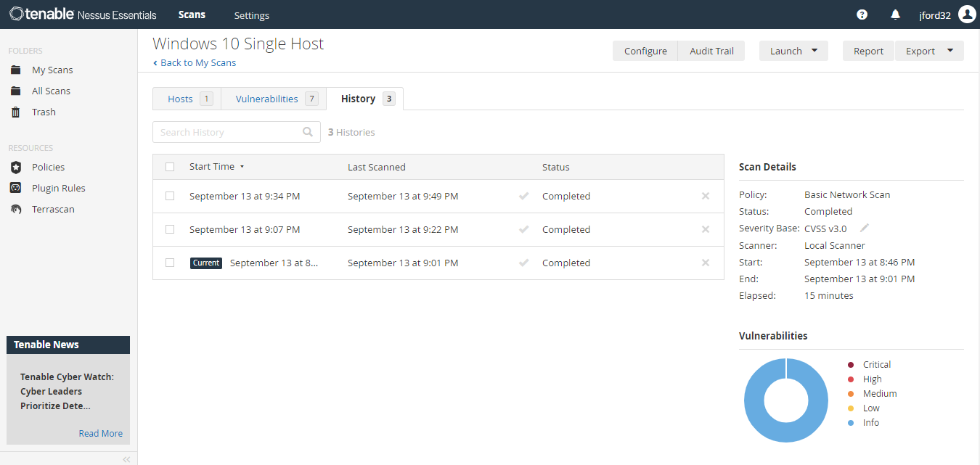Click the Critical severity color dot
Viewport: 980px width, 465px height.
click(x=850, y=364)
